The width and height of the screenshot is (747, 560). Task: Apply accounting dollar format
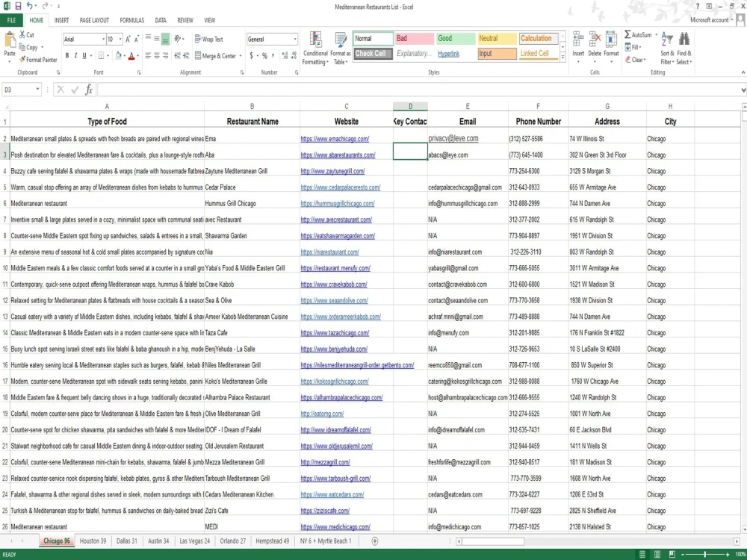251,56
